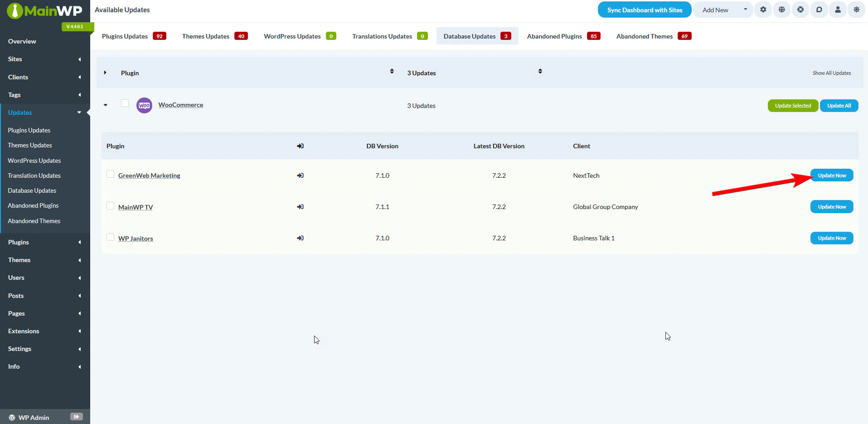This screenshot has width=868, height=424.
Task: Open Database Updates in sidebar submenu
Action: point(32,190)
